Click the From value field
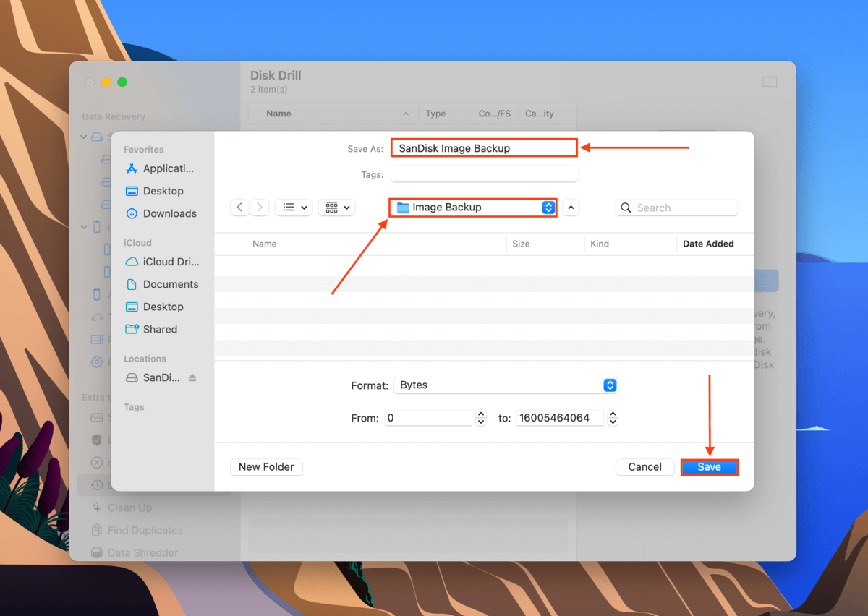The height and width of the screenshot is (616, 868). (x=428, y=418)
